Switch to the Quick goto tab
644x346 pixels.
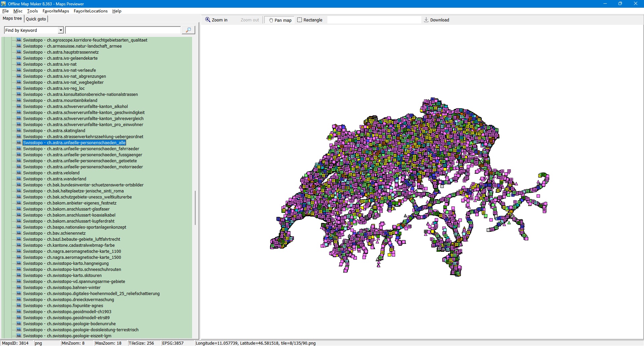(36, 19)
